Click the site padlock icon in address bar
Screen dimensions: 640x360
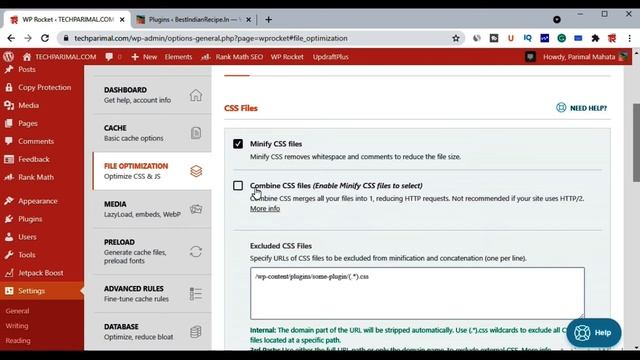(x=65, y=38)
